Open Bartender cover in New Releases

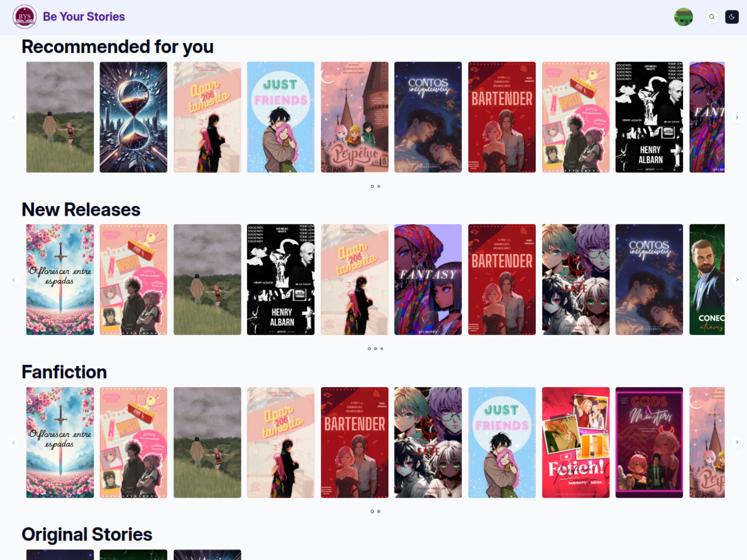[x=502, y=279]
